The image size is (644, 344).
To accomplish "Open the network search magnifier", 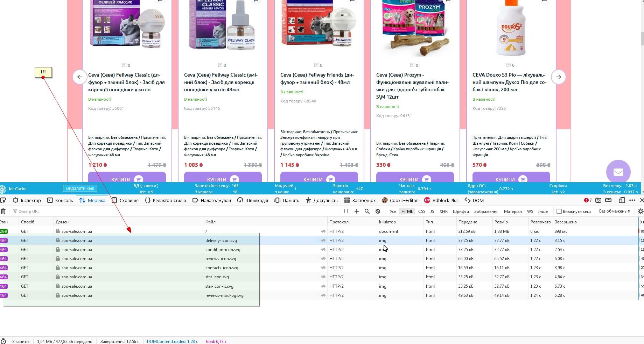I will click(x=367, y=211).
